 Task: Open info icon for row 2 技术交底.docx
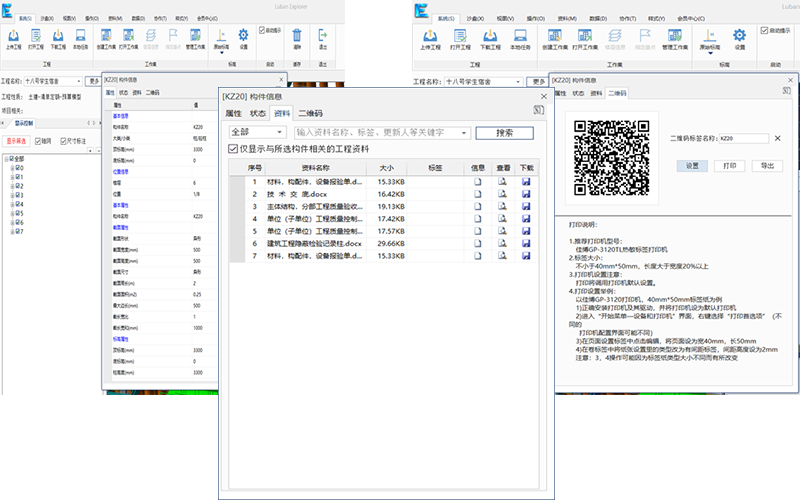(x=478, y=194)
